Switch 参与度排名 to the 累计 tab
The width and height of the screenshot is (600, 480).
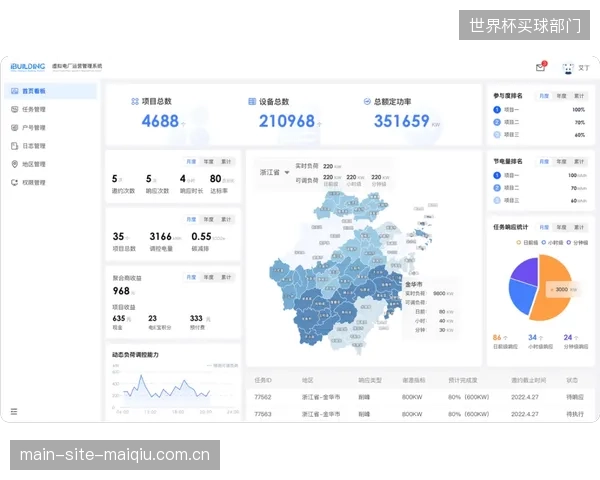pyautogui.click(x=579, y=96)
